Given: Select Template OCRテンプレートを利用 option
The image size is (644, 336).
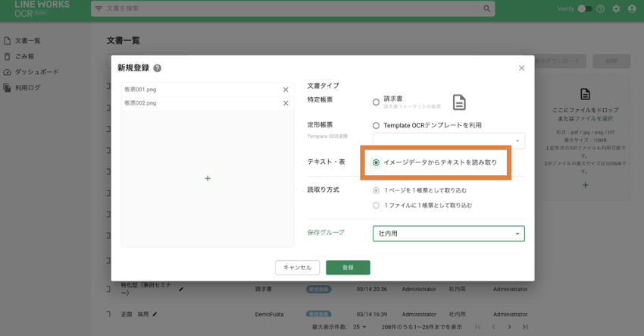Looking at the screenshot, I should point(376,126).
